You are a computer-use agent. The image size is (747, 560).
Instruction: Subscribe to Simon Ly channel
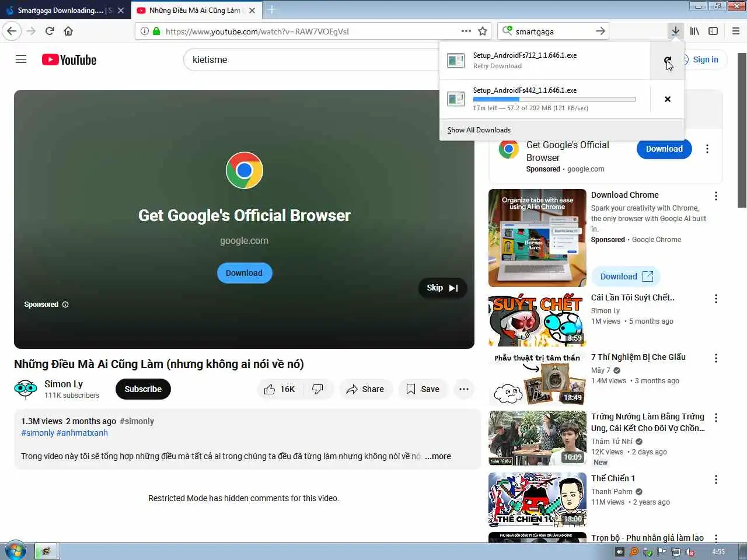click(x=143, y=389)
